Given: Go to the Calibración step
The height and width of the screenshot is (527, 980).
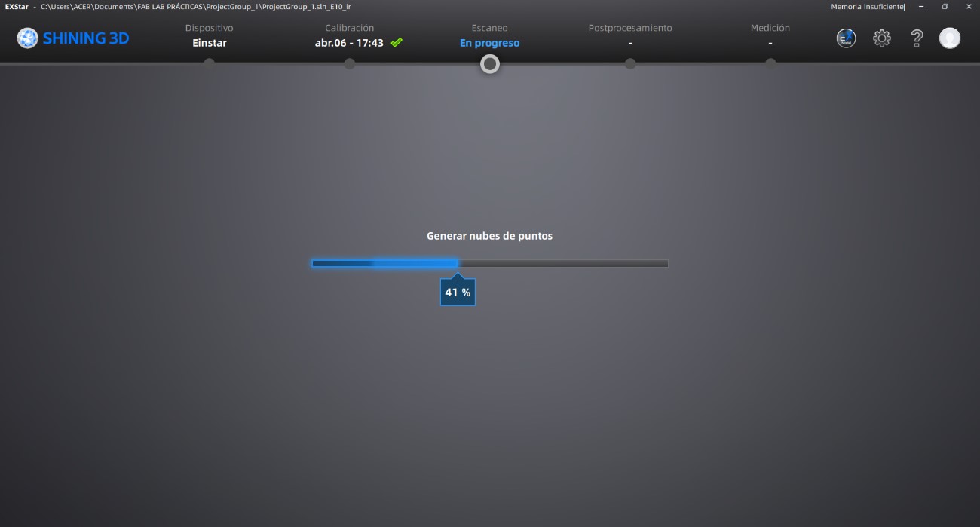Looking at the screenshot, I should 350,35.
